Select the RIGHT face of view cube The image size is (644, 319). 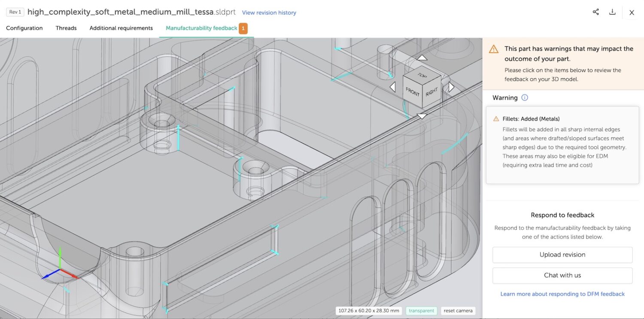pos(431,92)
